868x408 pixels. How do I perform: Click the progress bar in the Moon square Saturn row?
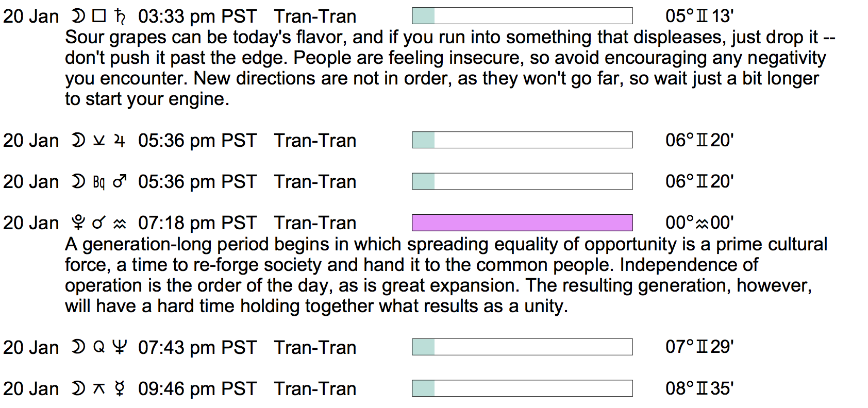pos(522,16)
